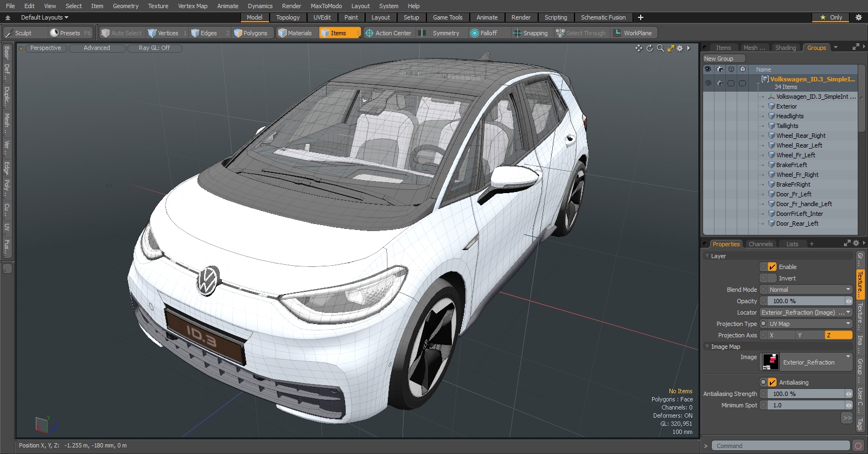Open the Perspective view type dropdown

click(x=46, y=48)
